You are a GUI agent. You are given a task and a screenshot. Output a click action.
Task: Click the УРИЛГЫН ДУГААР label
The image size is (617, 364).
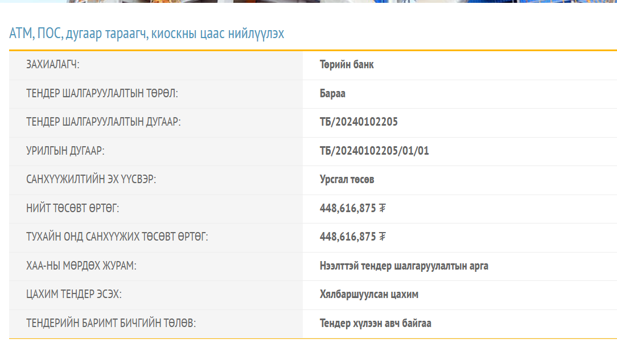click(x=65, y=151)
